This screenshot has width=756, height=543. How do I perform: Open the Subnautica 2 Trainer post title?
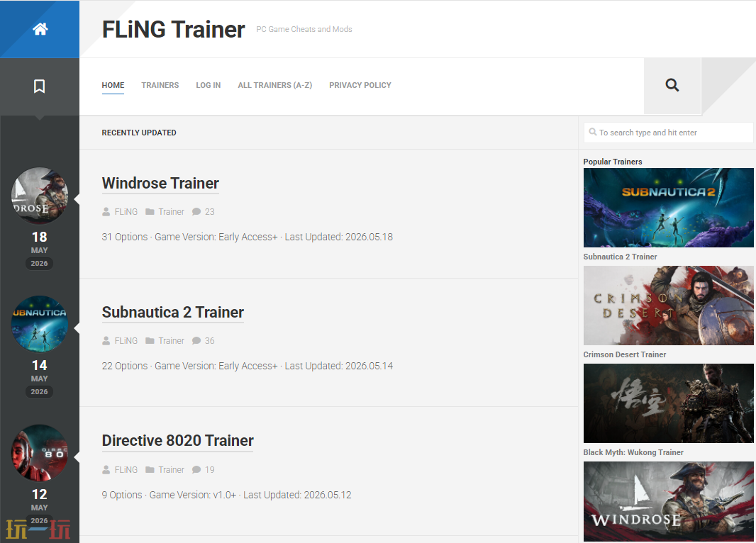pos(172,312)
